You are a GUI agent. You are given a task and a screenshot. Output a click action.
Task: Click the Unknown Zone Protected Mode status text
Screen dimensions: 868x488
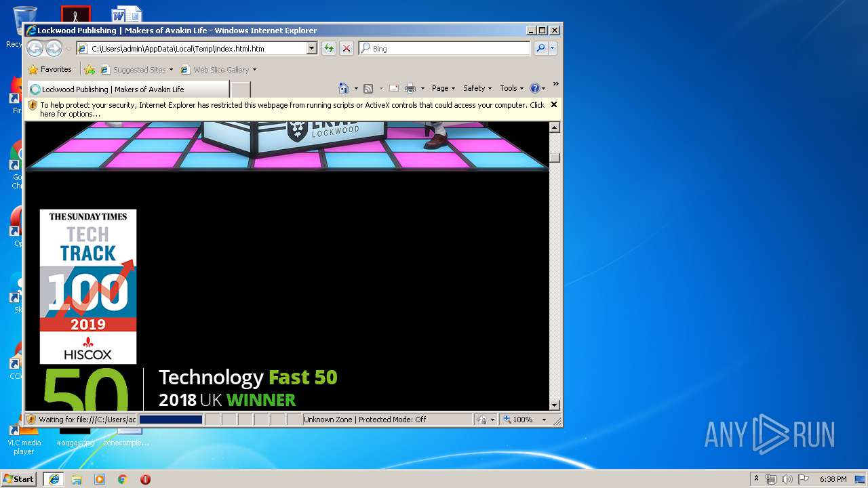(x=365, y=420)
